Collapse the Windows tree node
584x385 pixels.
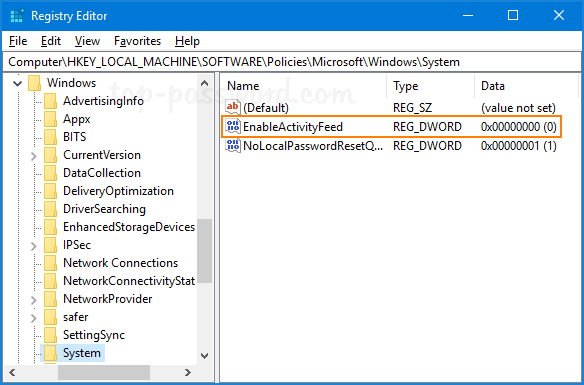[x=18, y=83]
